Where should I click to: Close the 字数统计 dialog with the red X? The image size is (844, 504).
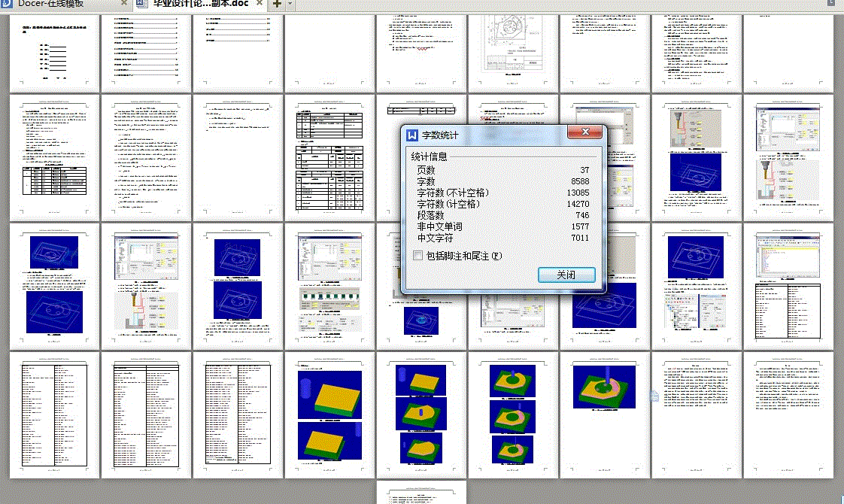(x=585, y=132)
